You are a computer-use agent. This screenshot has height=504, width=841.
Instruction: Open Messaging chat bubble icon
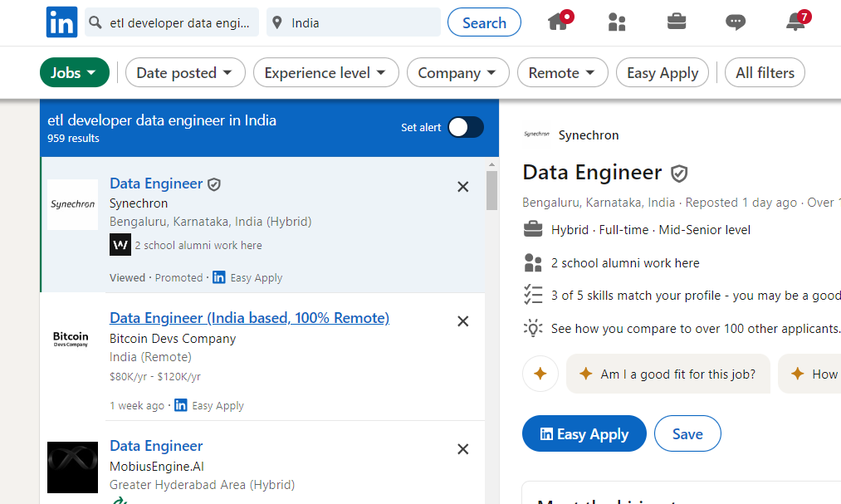(x=736, y=22)
